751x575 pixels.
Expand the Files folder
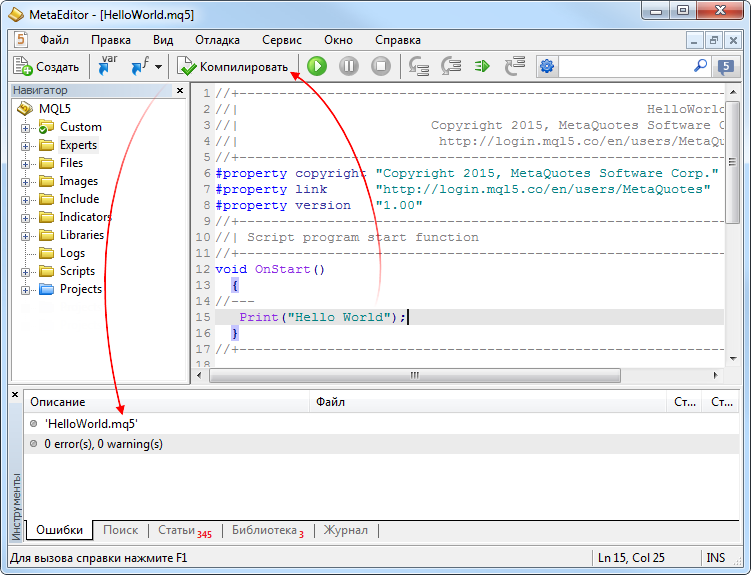point(25,164)
